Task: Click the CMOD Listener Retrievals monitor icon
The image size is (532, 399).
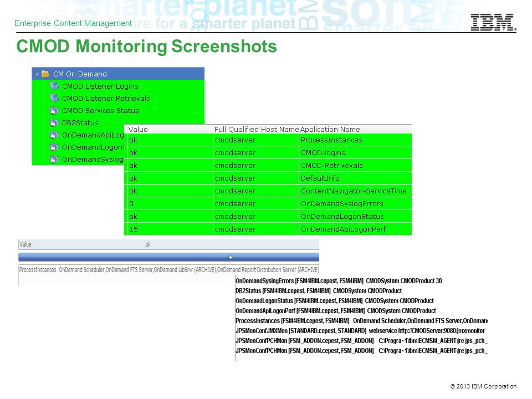Action: [54, 98]
